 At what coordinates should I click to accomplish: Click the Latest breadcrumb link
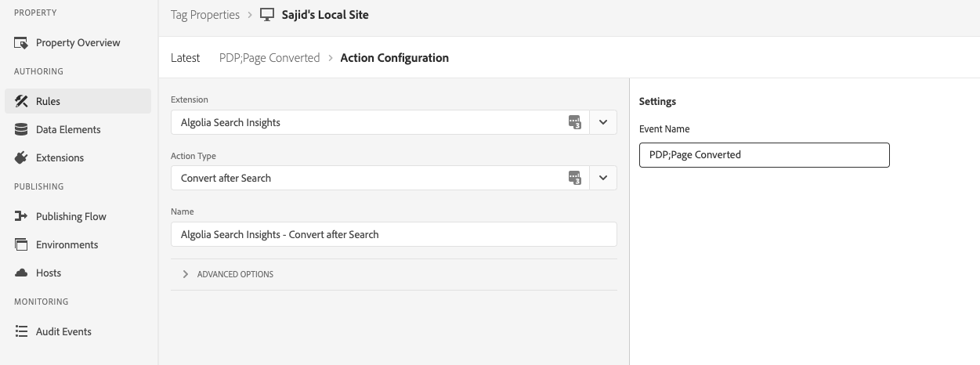tap(186, 58)
